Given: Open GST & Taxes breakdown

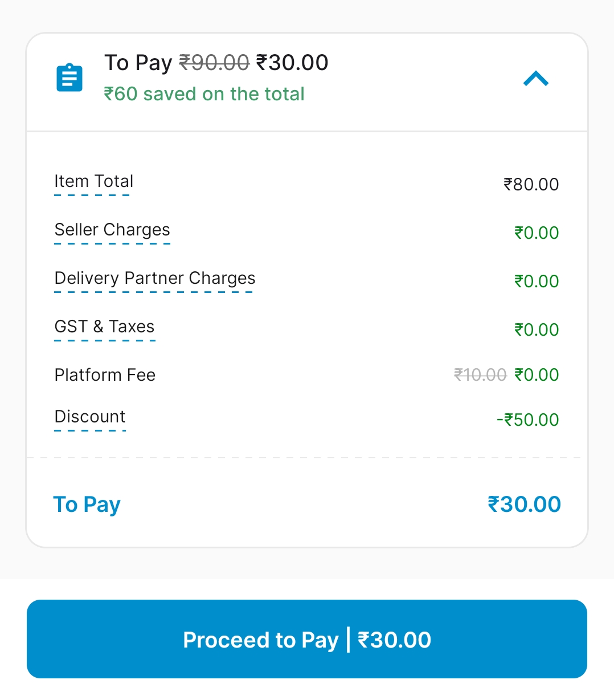Looking at the screenshot, I should tap(104, 327).
